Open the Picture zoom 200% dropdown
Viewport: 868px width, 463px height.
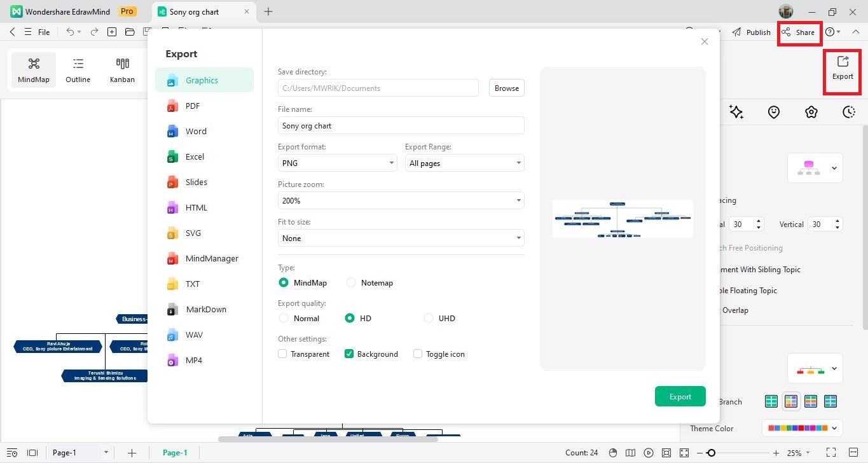401,200
